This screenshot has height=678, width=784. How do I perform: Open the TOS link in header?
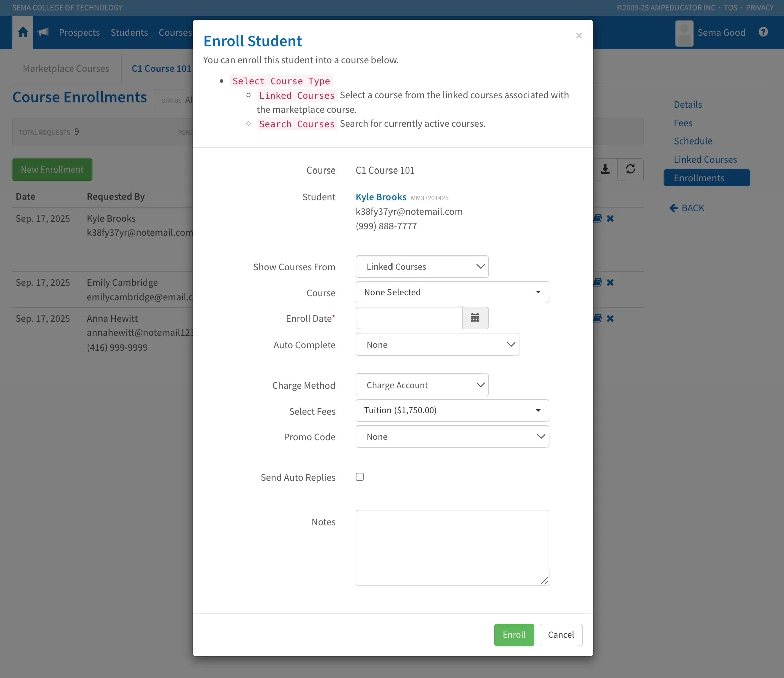click(x=730, y=8)
